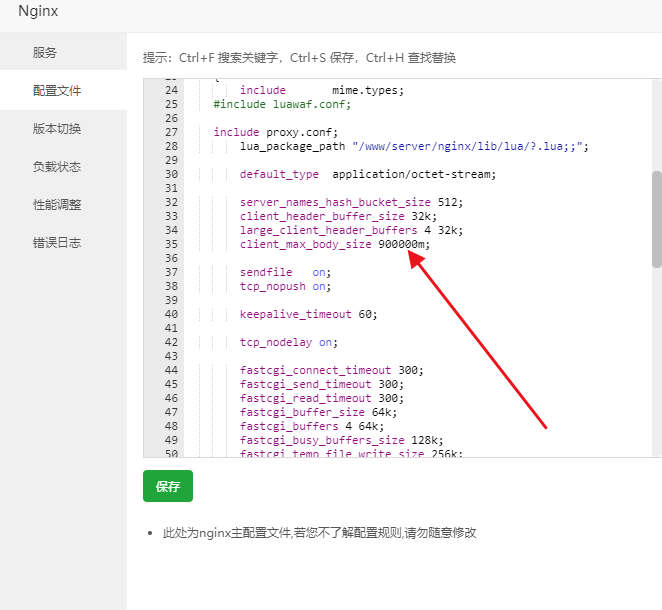
Task: Click line number 24 in gutter
Action: coord(171,90)
